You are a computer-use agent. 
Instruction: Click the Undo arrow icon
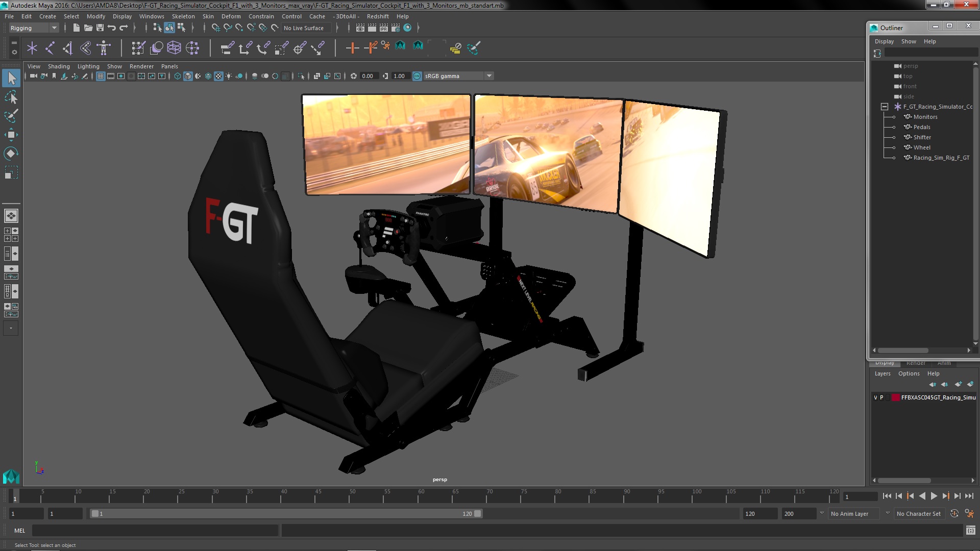[112, 28]
